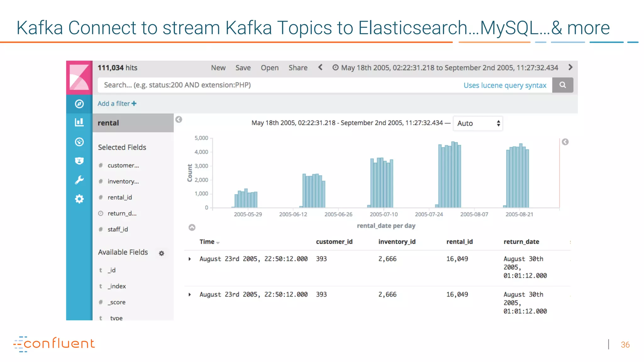Select return_d... field in sidebar
The image size is (644, 362).
pyautogui.click(x=122, y=213)
